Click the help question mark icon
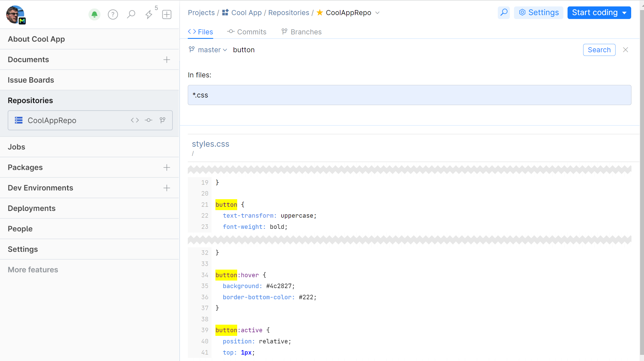The image size is (644, 361). pyautogui.click(x=113, y=14)
